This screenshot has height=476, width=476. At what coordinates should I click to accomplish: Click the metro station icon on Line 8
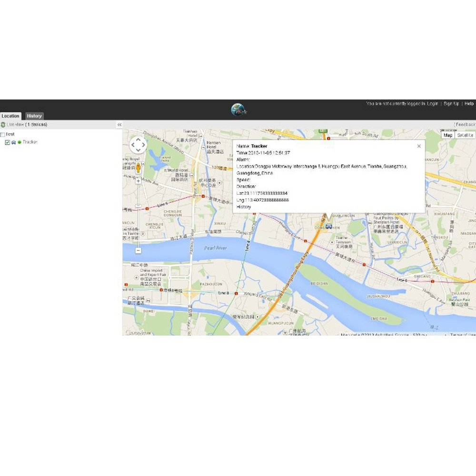click(x=236, y=293)
